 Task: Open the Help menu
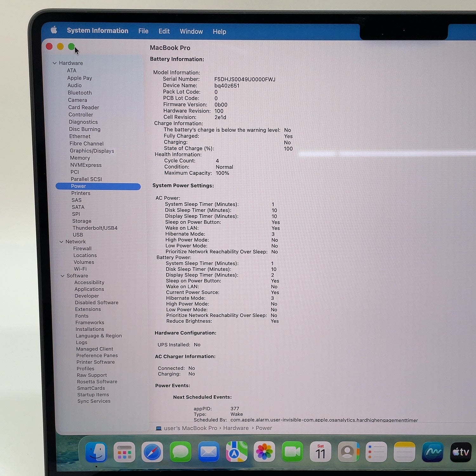219,32
